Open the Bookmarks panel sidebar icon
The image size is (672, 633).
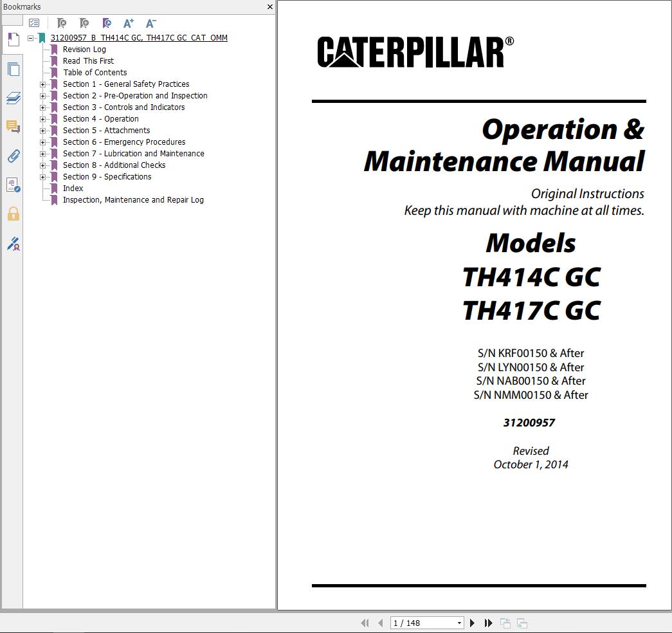14,40
